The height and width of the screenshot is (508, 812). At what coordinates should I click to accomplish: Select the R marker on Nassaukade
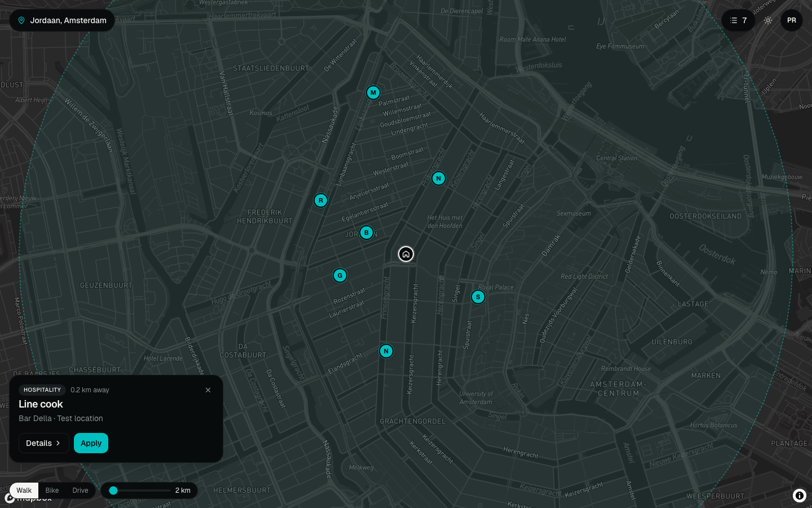point(321,200)
